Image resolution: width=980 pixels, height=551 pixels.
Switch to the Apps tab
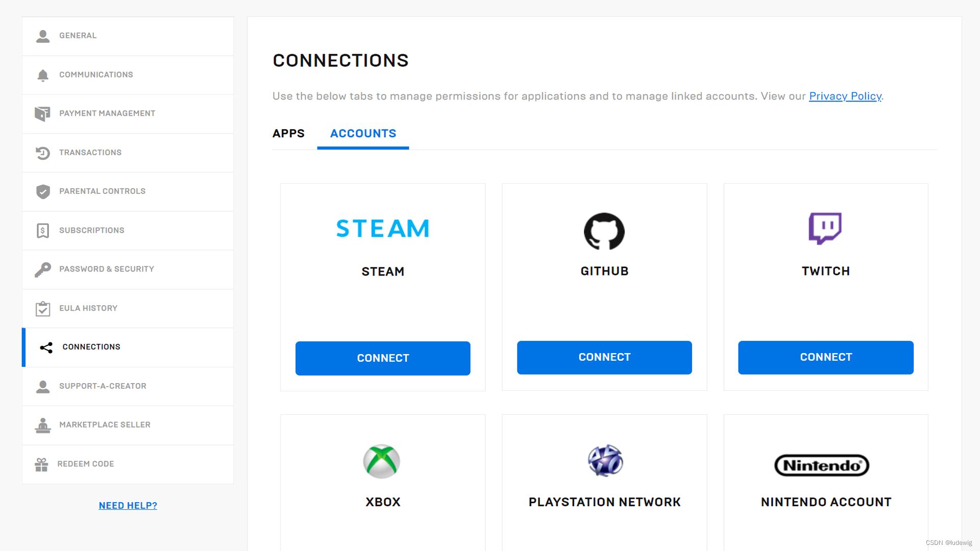click(288, 134)
